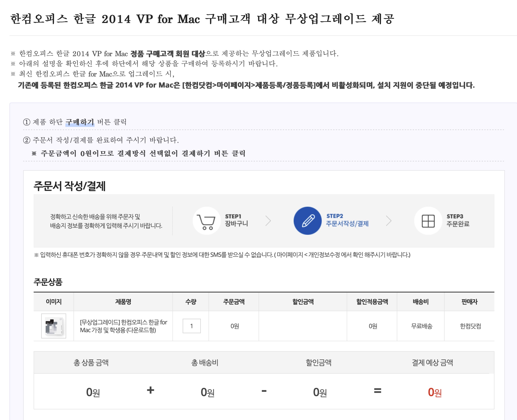Click the 판매자 column header
The height and width of the screenshot is (420, 517).
[x=469, y=302]
